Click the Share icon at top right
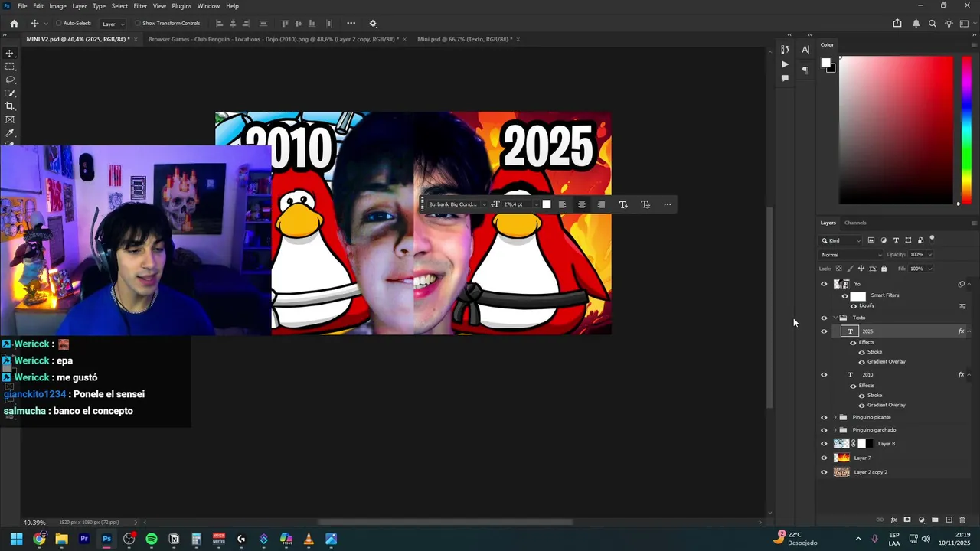 (897, 24)
